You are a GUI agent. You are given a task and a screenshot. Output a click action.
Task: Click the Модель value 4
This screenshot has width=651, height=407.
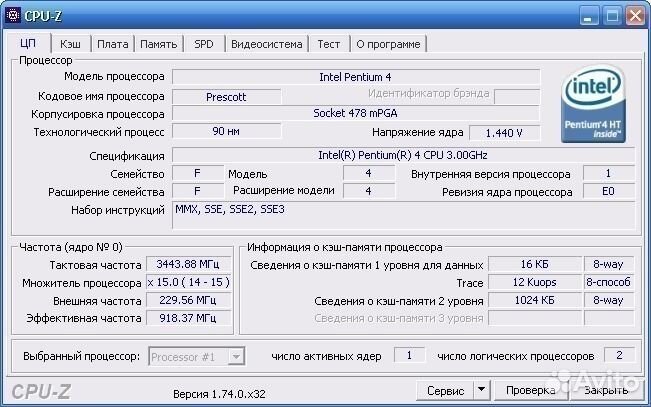[369, 173]
